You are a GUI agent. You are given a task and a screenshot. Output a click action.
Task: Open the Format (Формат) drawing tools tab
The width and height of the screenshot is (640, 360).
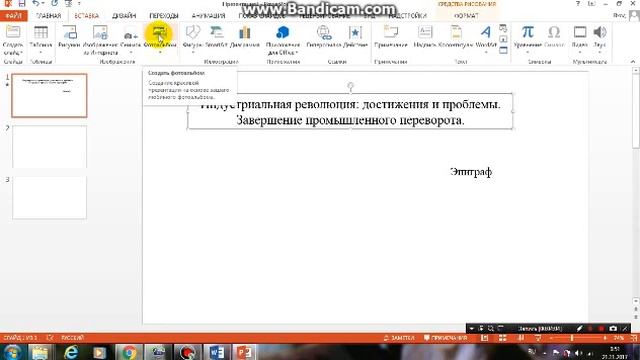pyautogui.click(x=466, y=16)
